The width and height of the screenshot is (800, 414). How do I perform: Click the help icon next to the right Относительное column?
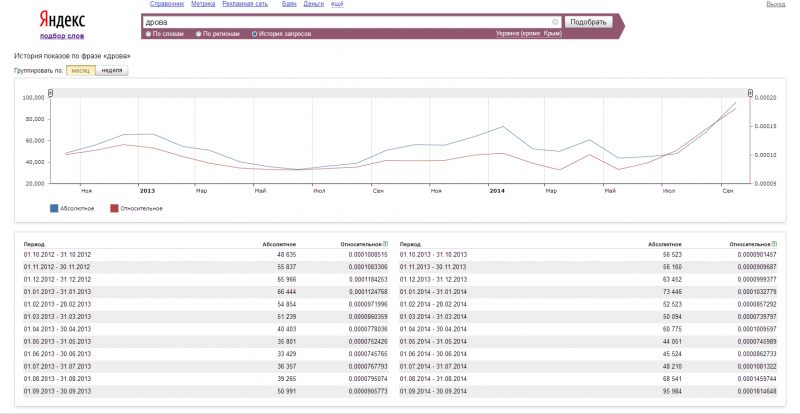(x=774, y=244)
